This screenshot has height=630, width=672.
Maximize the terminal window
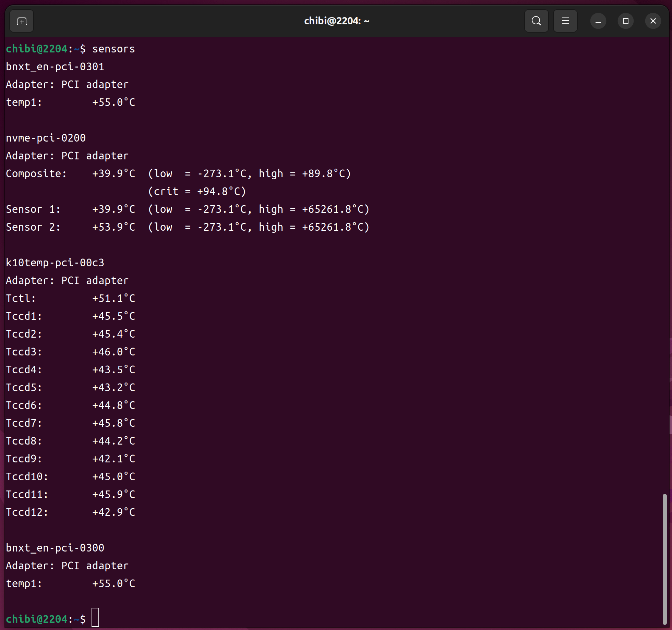tap(625, 21)
